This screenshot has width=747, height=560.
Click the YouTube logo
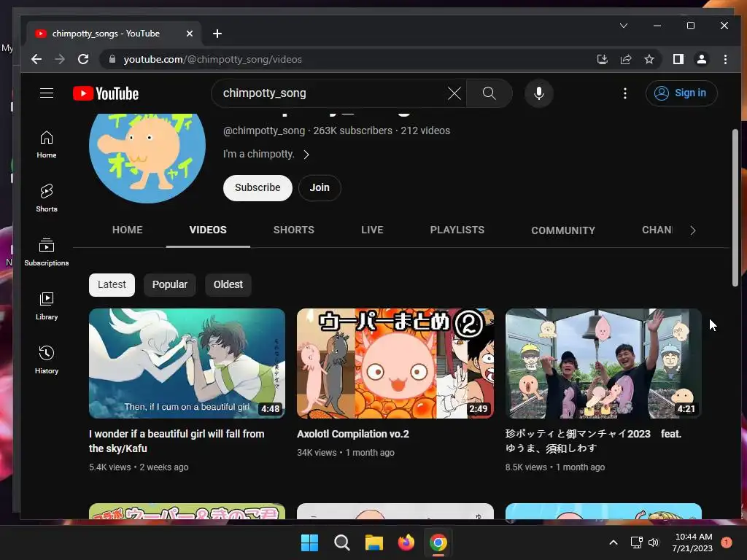(106, 93)
